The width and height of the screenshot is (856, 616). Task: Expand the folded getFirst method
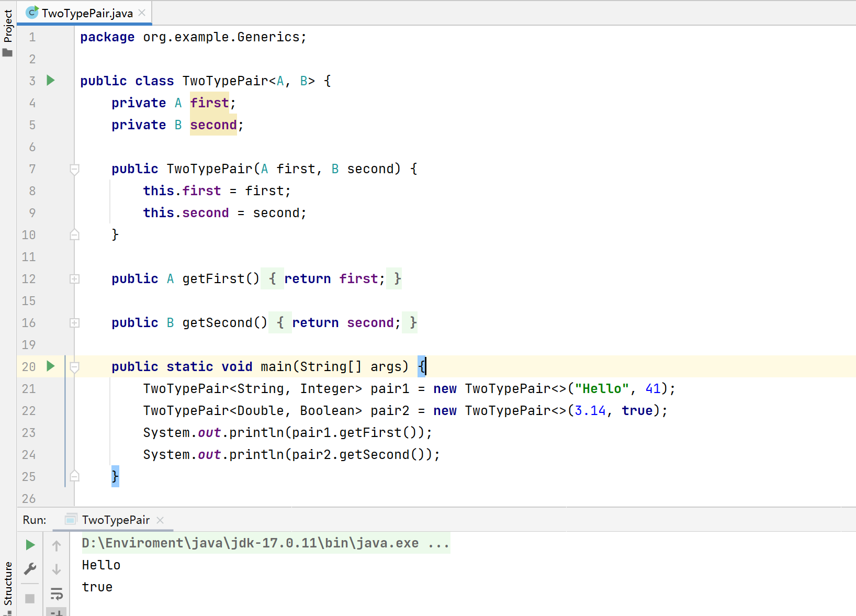click(75, 279)
